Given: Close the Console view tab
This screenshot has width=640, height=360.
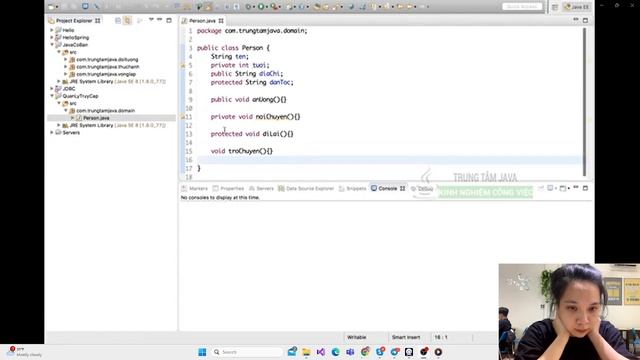Looking at the screenshot, I should [402, 189].
